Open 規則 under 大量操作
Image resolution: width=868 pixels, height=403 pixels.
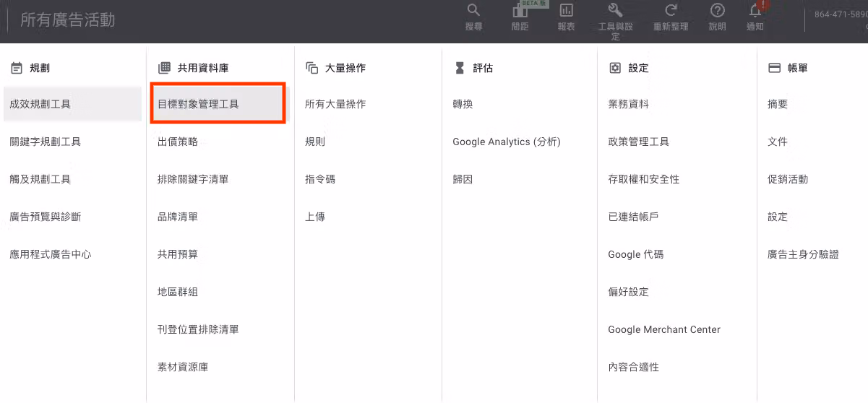315,142
